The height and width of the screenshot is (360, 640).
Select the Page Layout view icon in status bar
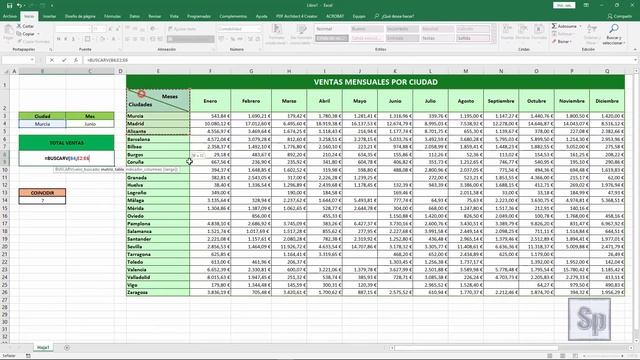(563, 356)
